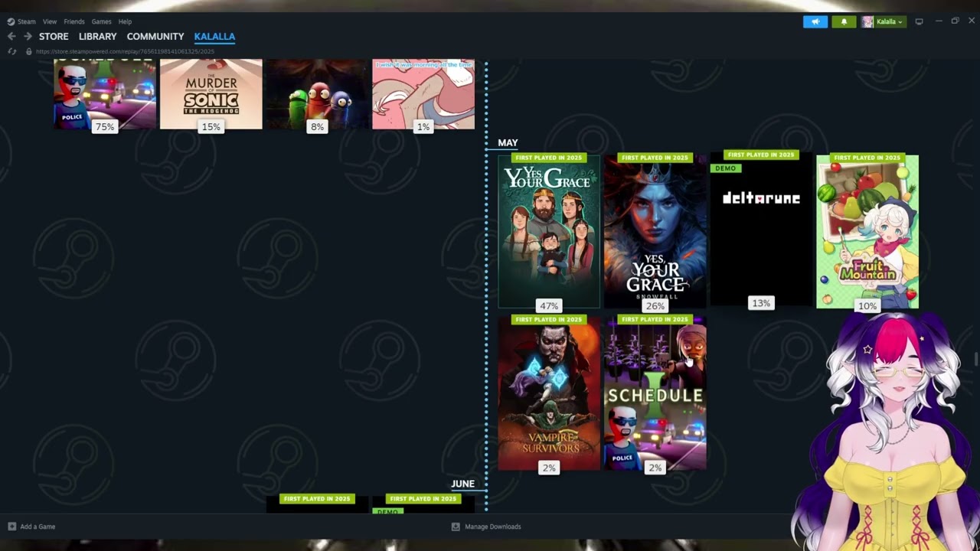This screenshot has width=980, height=551.
Task: Click the page scrollbar thumb on the right
Action: pos(976,359)
